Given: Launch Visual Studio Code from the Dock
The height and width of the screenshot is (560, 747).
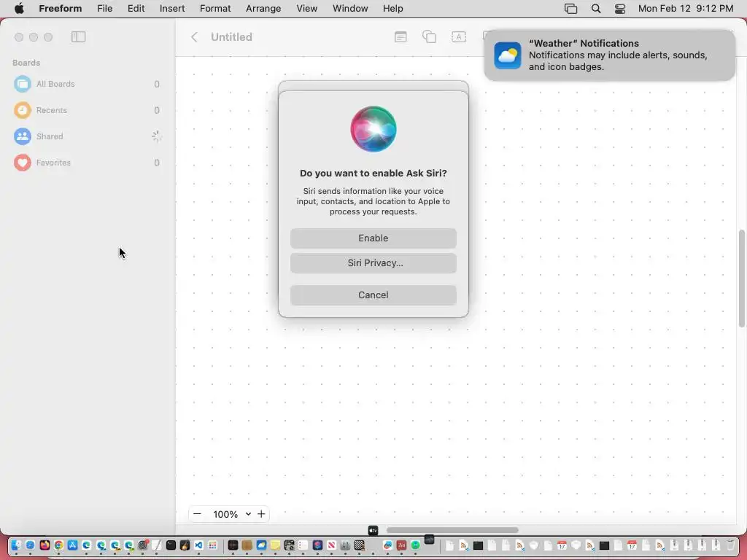Looking at the screenshot, I should [x=198, y=545].
